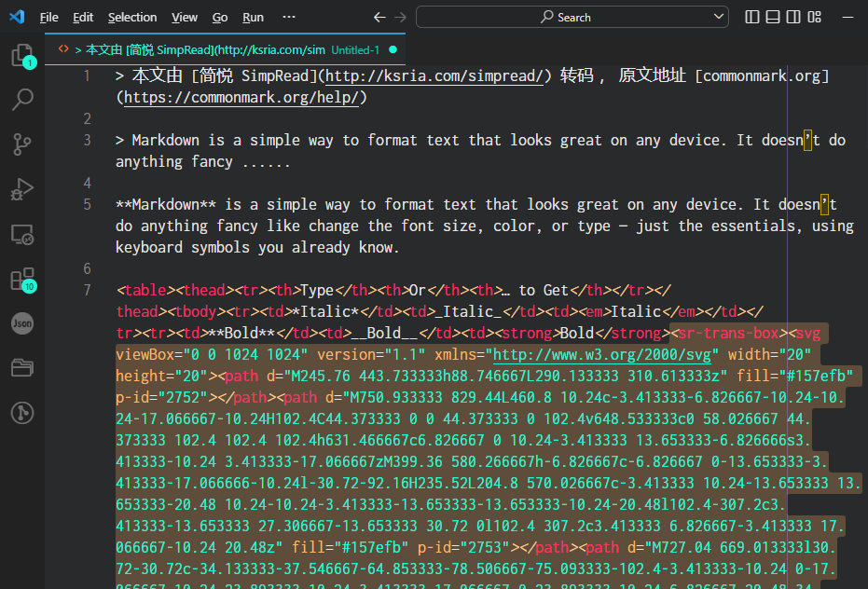Open the View menu
The width and height of the screenshot is (868, 589).
(185, 17)
